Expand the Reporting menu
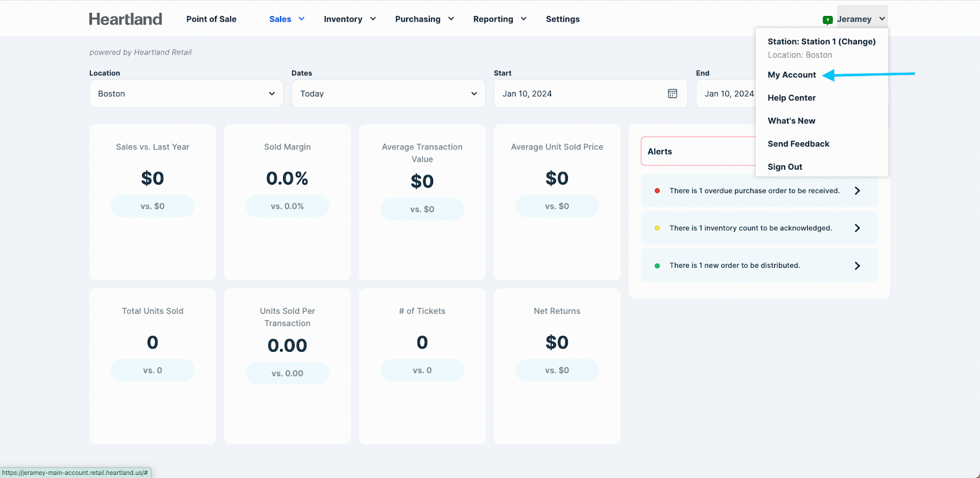The width and height of the screenshot is (980, 478). click(x=500, y=19)
